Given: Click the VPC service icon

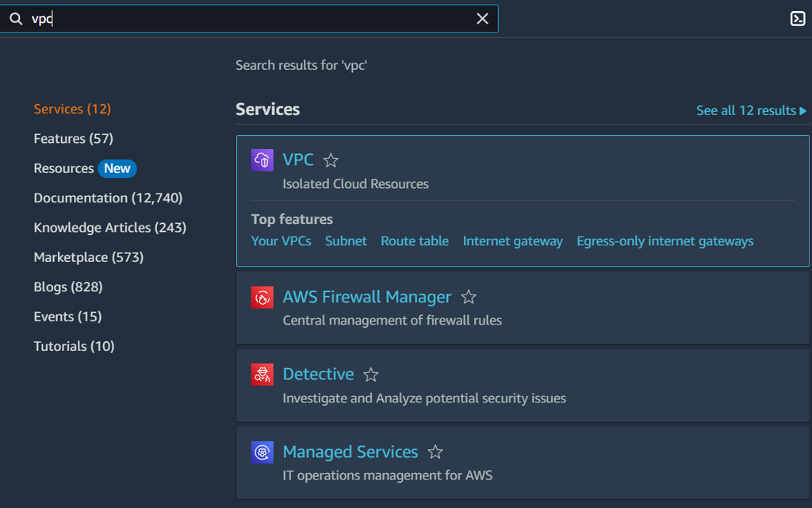Looking at the screenshot, I should [x=262, y=160].
